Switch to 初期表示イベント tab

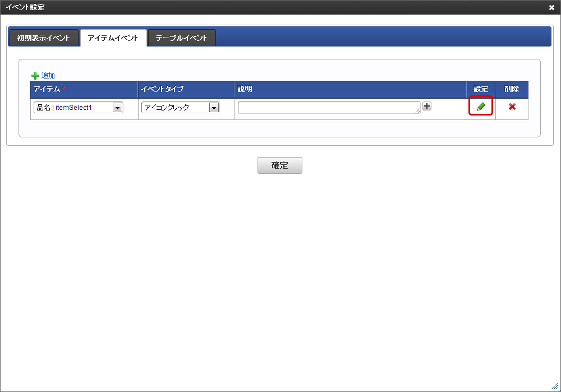click(x=43, y=38)
